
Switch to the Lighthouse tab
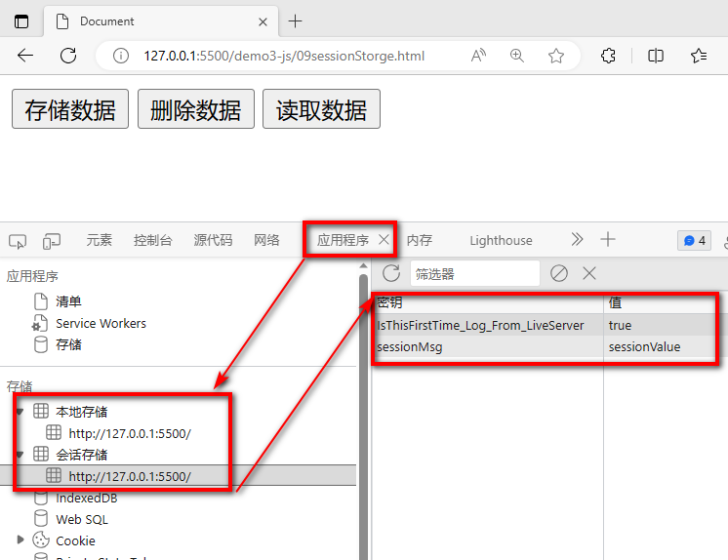click(x=501, y=240)
